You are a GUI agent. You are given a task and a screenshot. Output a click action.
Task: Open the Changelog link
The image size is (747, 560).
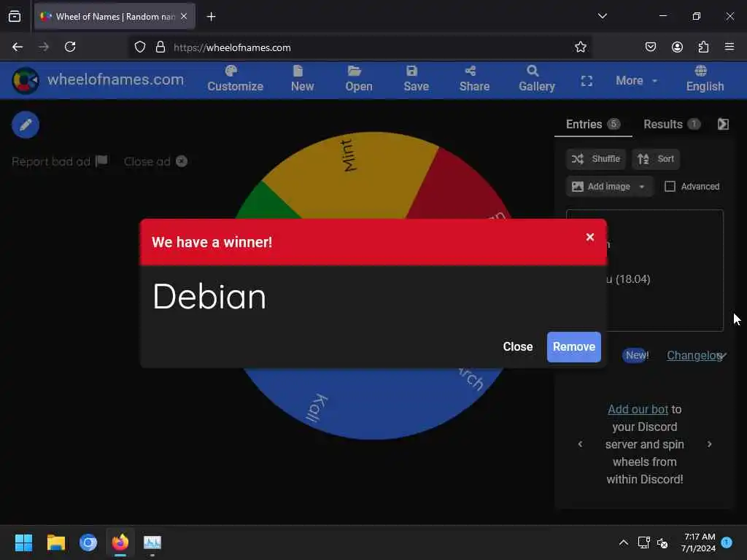tap(694, 355)
